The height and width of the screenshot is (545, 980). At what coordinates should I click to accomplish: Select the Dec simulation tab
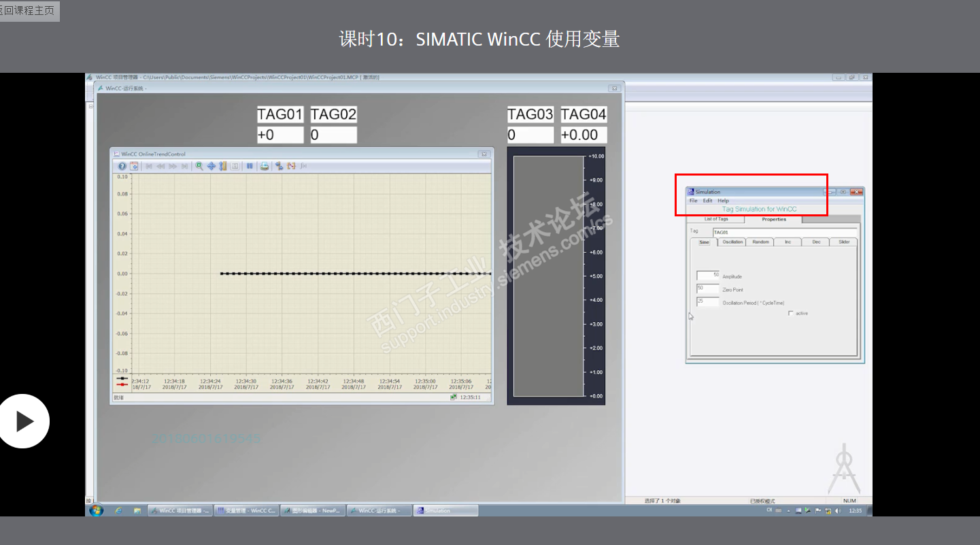[816, 242]
